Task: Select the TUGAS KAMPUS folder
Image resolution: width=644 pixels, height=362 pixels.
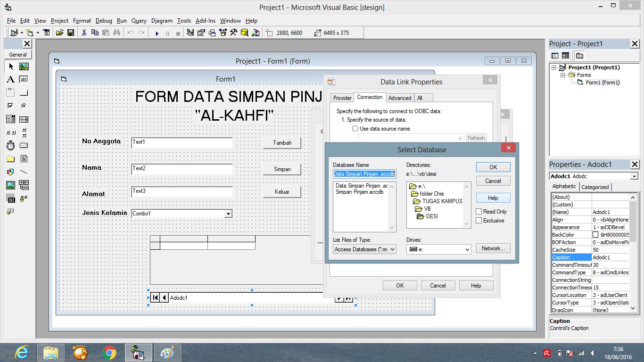Action: 438,201
